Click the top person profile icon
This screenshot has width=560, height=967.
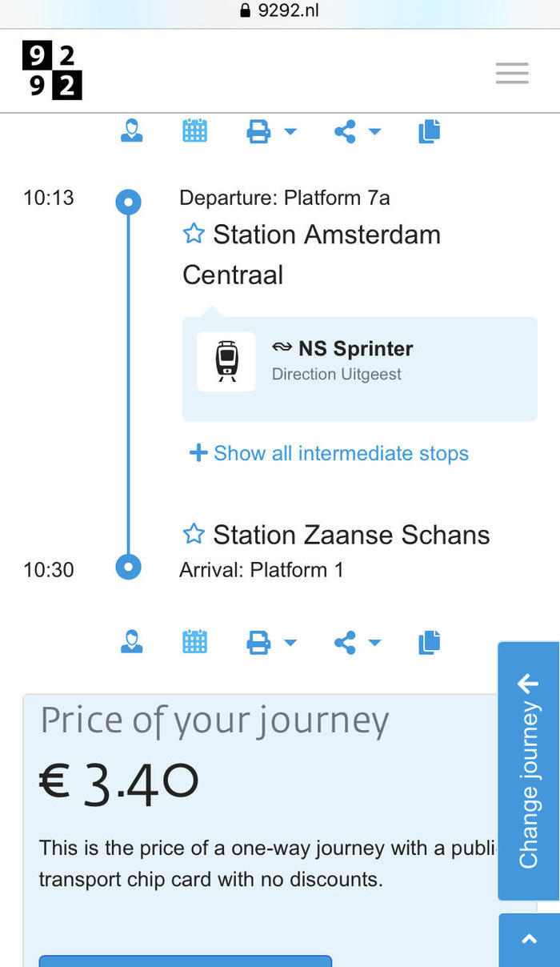(132, 130)
